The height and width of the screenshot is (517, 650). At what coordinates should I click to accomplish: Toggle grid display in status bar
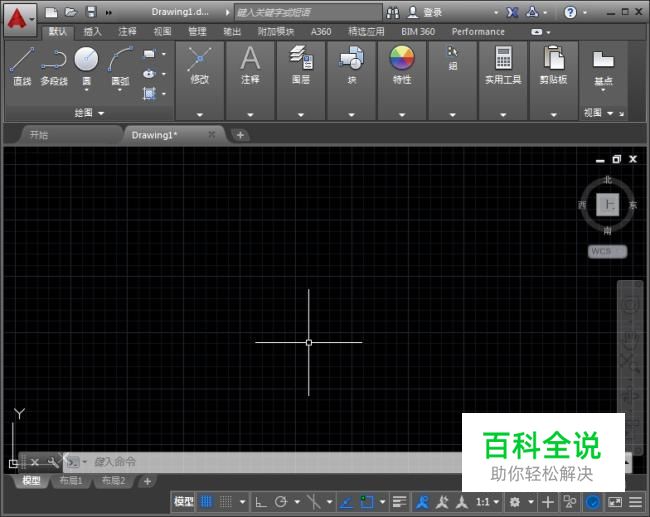[x=206, y=502]
